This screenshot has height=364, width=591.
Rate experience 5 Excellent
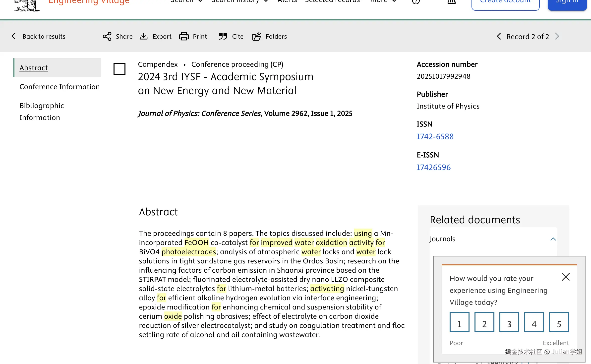(559, 322)
